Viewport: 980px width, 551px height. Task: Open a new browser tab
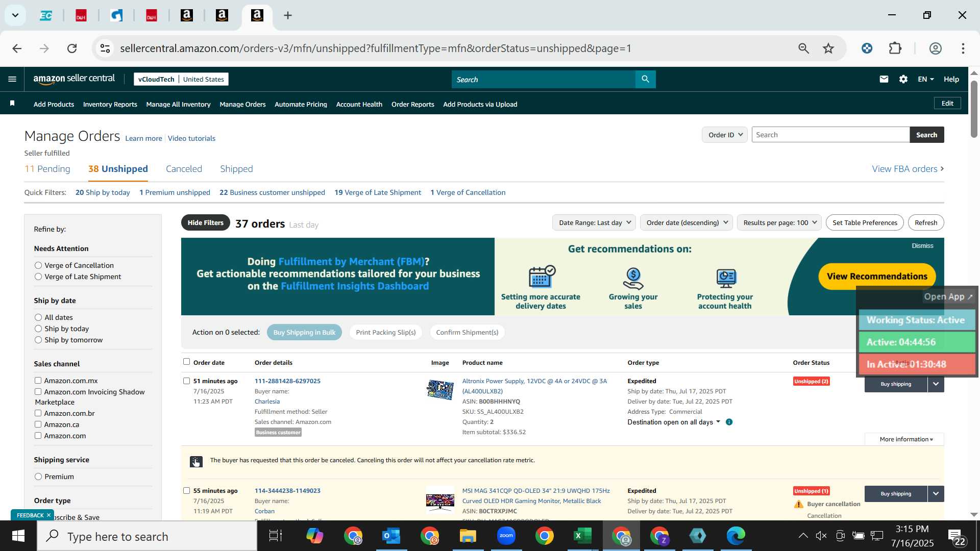pyautogui.click(x=288, y=15)
